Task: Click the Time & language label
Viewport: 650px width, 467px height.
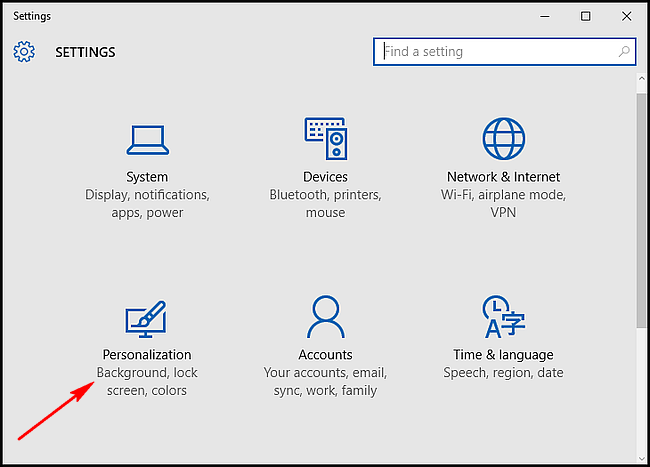Action: click(x=503, y=355)
